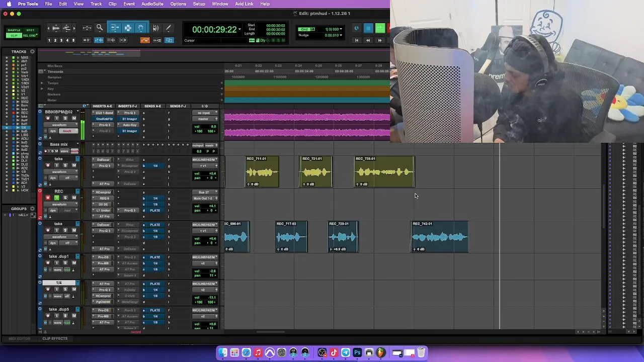Select the Scrubber speaker tool
Viewport: 644px width, 362px height.
155,28
